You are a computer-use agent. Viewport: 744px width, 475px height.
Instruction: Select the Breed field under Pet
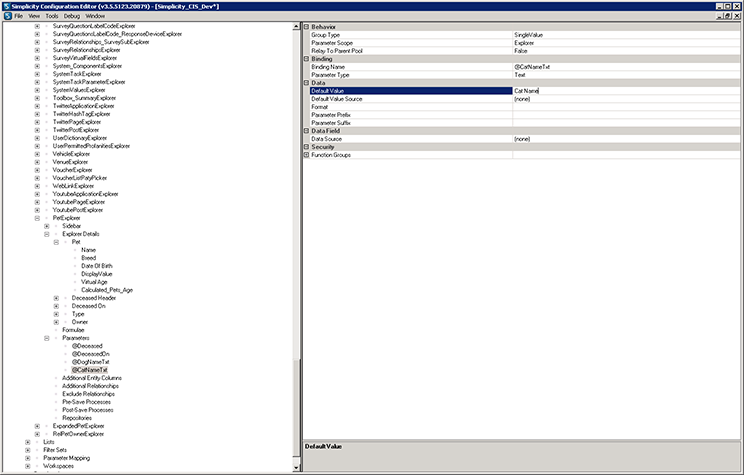pyautogui.click(x=89, y=258)
